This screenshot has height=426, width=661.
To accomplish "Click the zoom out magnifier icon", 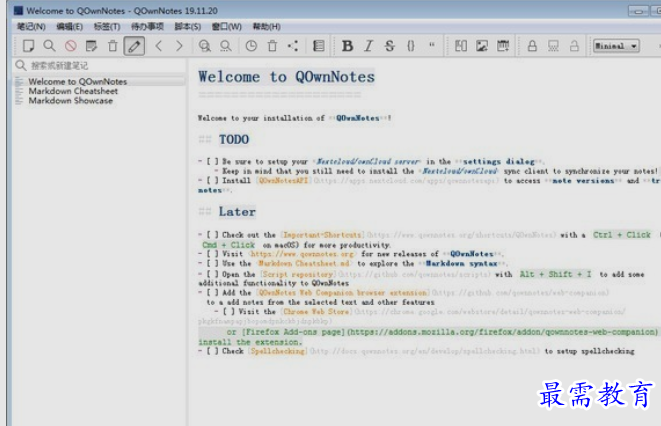I will pos(226,46).
